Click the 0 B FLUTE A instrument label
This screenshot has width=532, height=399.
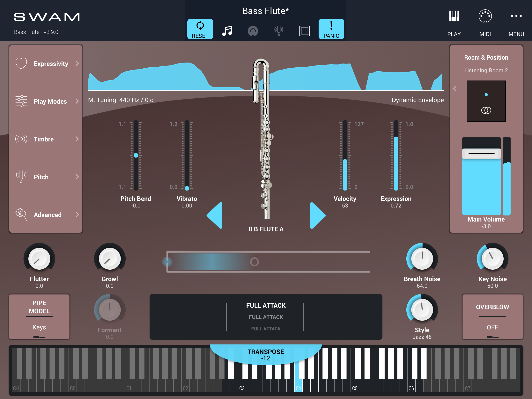(x=266, y=229)
